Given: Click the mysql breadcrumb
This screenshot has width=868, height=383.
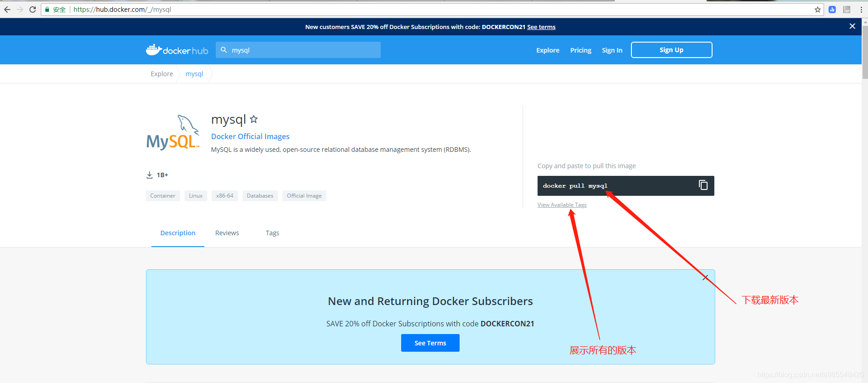Looking at the screenshot, I should [x=194, y=74].
